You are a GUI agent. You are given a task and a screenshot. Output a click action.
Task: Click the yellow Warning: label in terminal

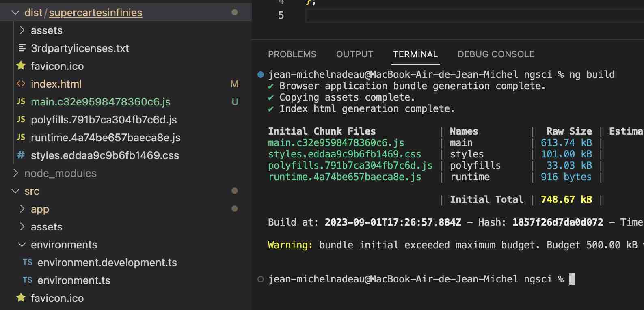(x=290, y=245)
